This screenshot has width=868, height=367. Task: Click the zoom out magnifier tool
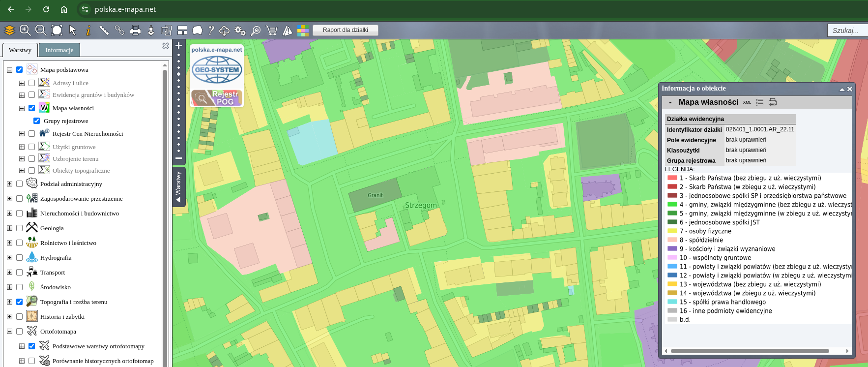click(41, 31)
